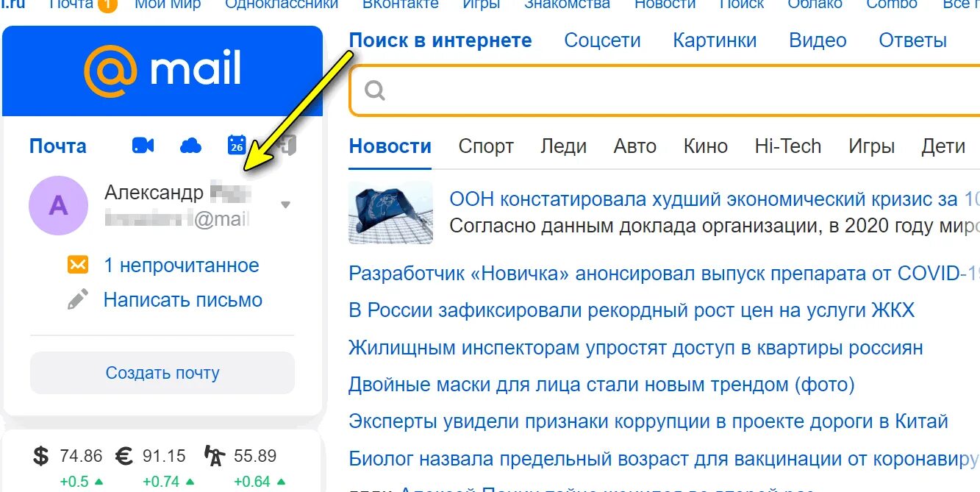Open Знакомства in top bar
Viewport: 980px width, 492px height.
pyautogui.click(x=567, y=4)
